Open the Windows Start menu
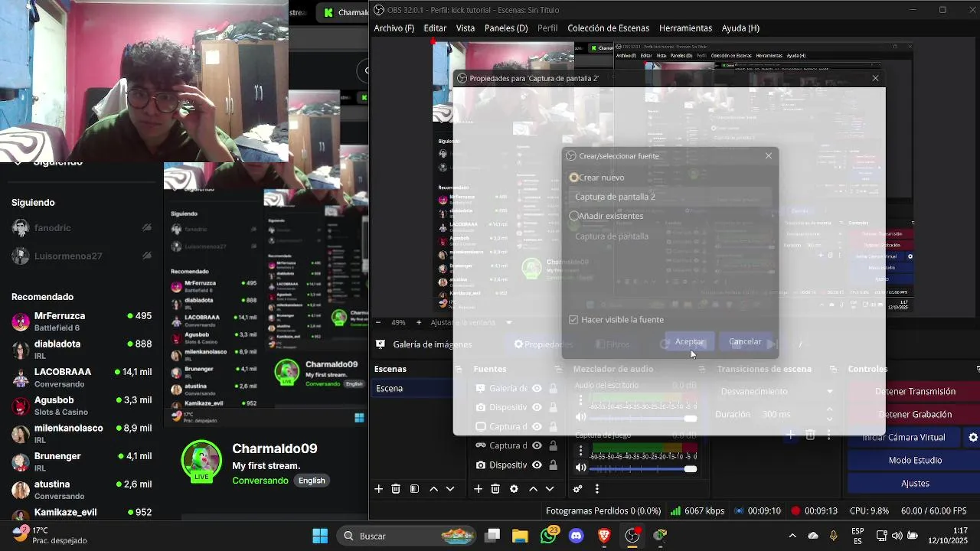 320,536
